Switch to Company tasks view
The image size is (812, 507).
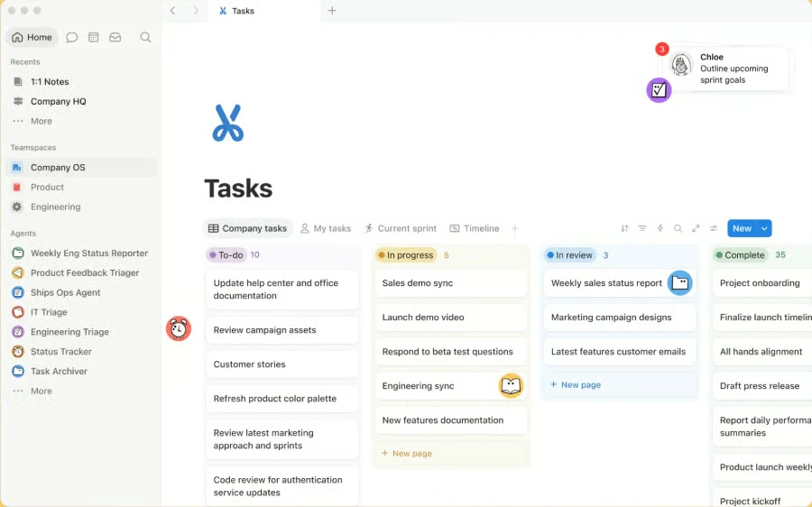tap(247, 228)
